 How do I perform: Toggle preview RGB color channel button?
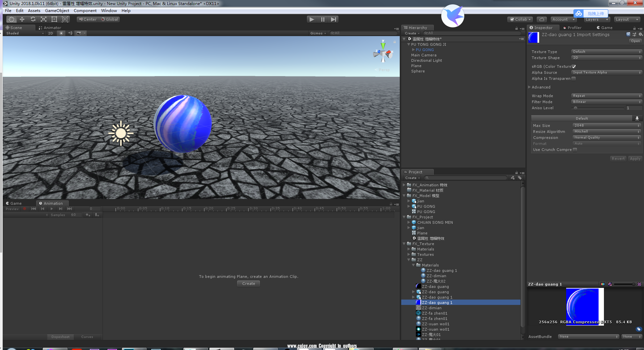tap(603, 284)
